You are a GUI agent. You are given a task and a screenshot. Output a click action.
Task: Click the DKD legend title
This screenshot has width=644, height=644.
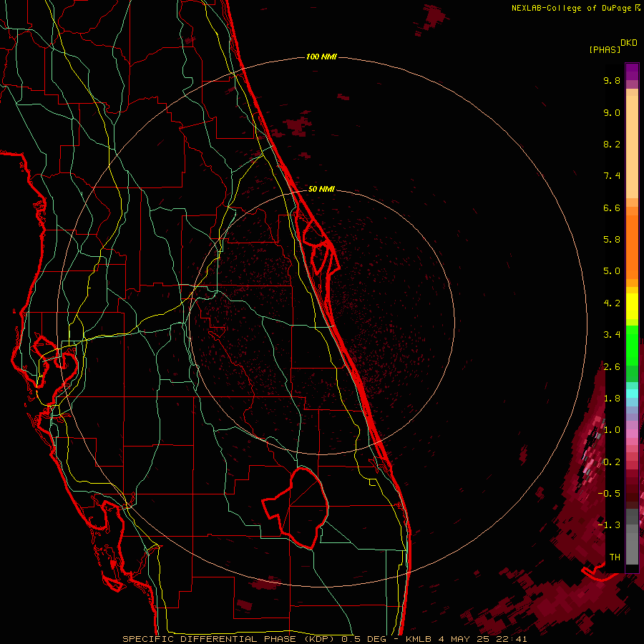click(629, 43)
